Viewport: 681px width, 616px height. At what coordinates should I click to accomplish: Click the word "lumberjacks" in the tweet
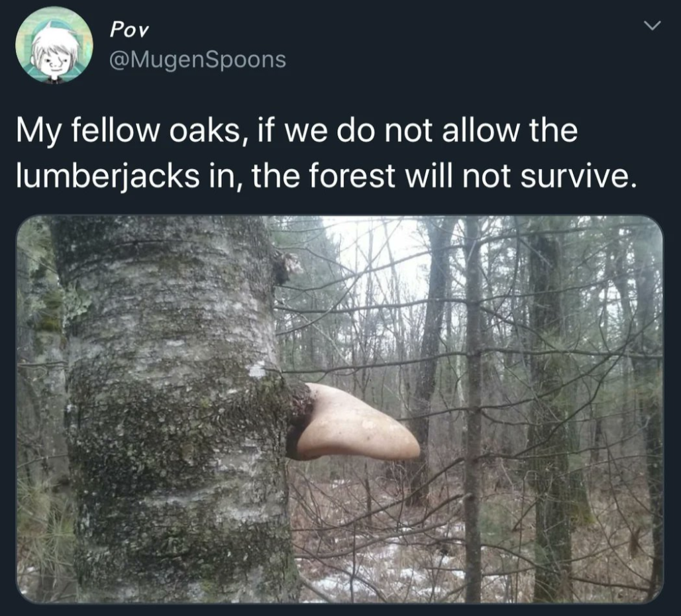(108, 176)
